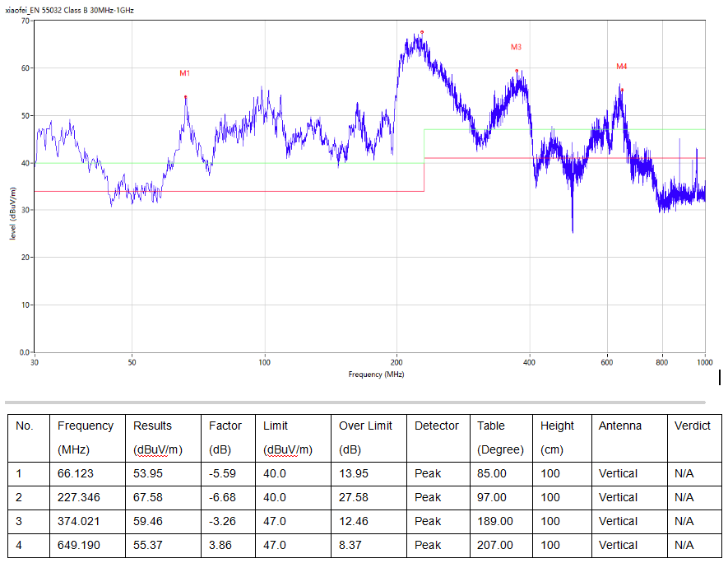
Task: Click the Over Limit column header
Action: point(366,426)
